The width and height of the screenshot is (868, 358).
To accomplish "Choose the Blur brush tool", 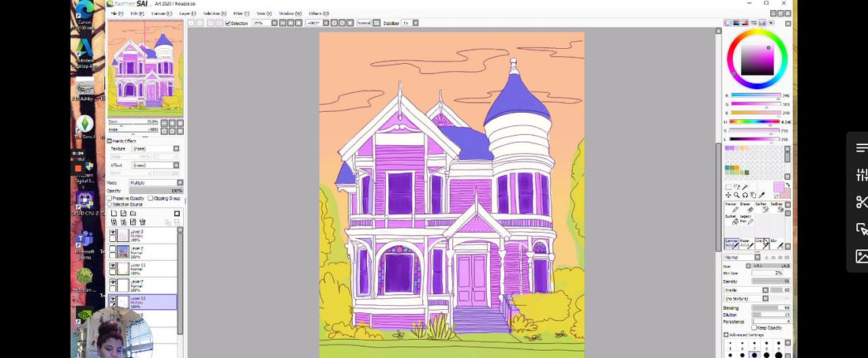I will 776,242.
